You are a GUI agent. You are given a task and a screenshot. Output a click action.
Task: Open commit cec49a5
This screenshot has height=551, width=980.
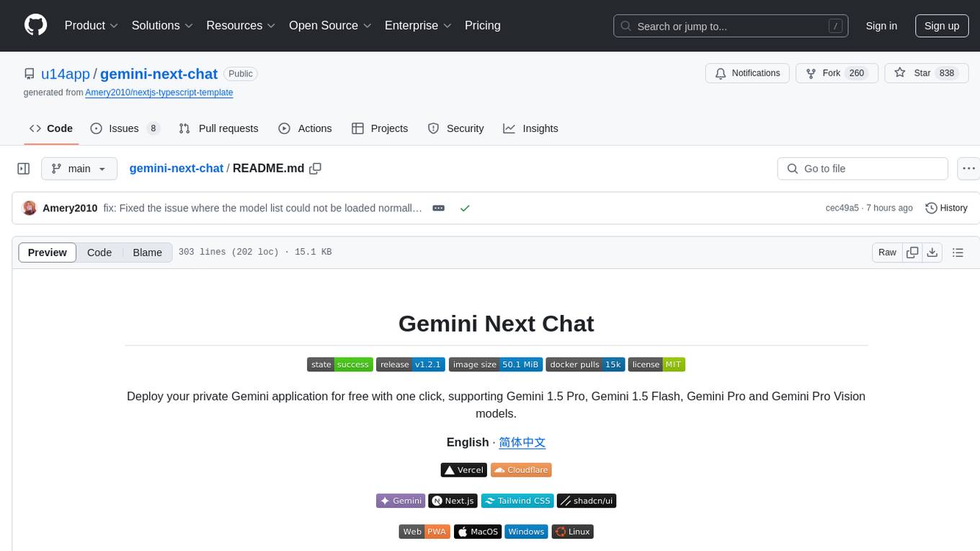[842, 208]
